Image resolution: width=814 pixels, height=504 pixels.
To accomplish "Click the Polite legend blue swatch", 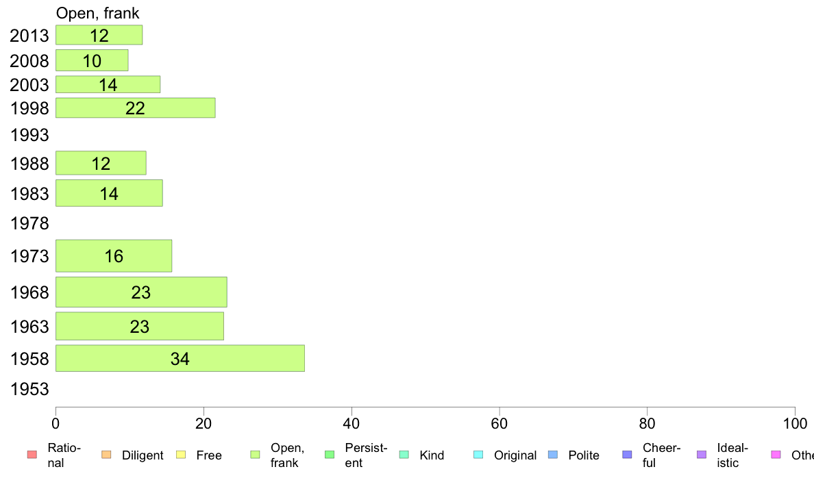I will (553, 455).
